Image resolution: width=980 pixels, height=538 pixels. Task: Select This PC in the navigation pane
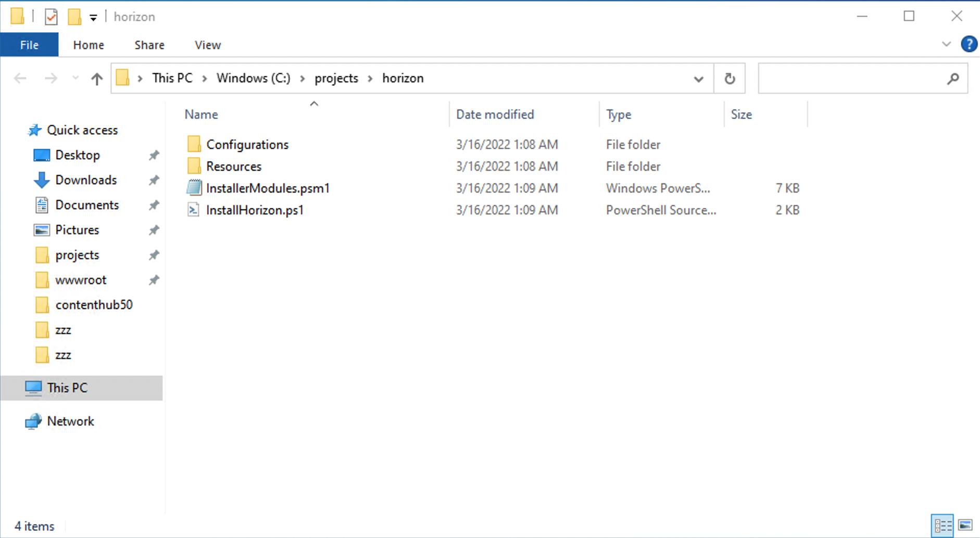pos(67,388)
